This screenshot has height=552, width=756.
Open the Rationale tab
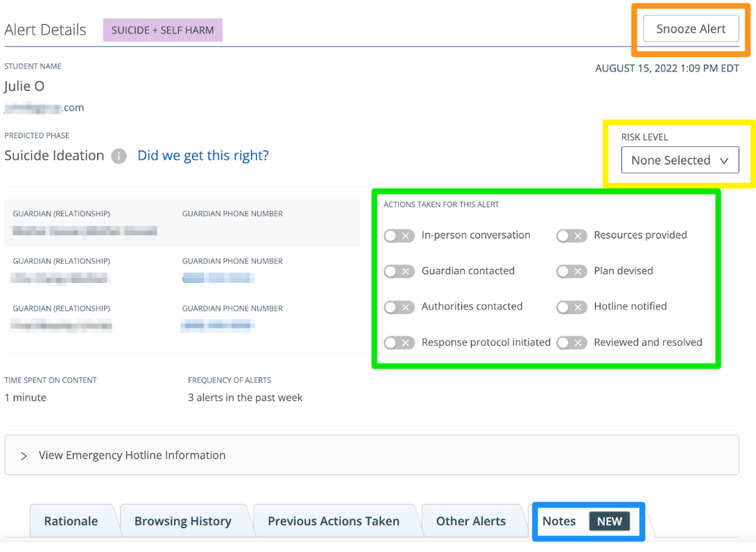click(71, 521)
